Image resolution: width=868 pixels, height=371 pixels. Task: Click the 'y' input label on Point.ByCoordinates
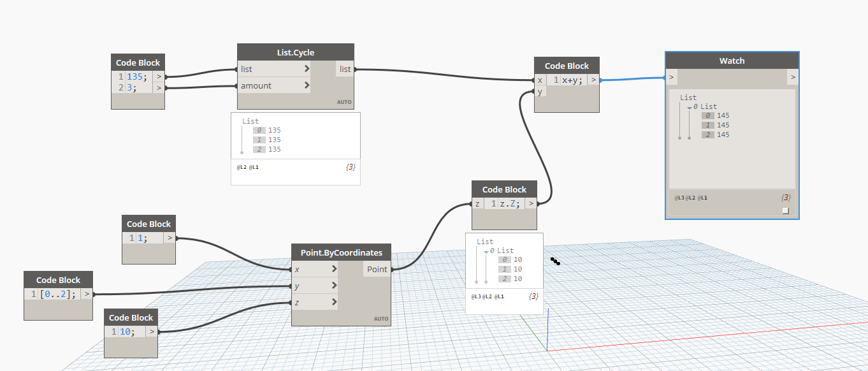pos(297,286)
